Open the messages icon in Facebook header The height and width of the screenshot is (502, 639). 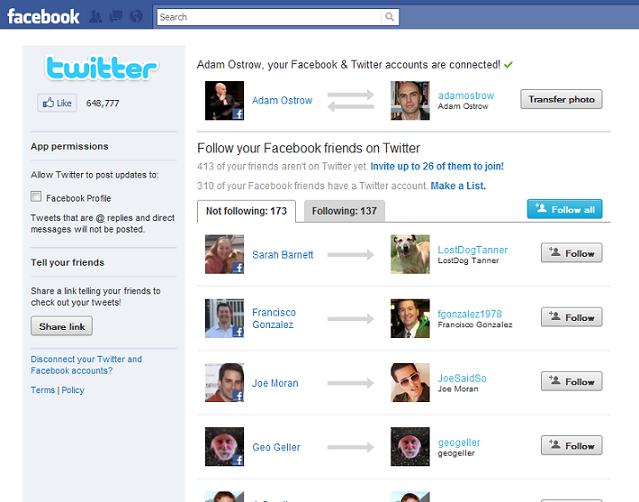116,17
